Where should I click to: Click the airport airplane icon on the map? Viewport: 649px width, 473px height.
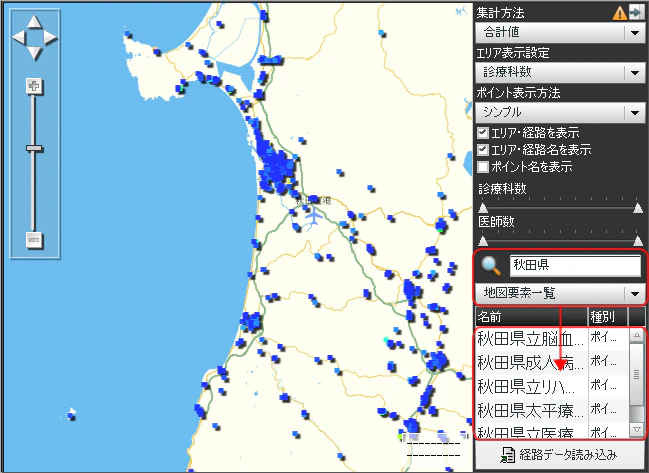[314, 216]
